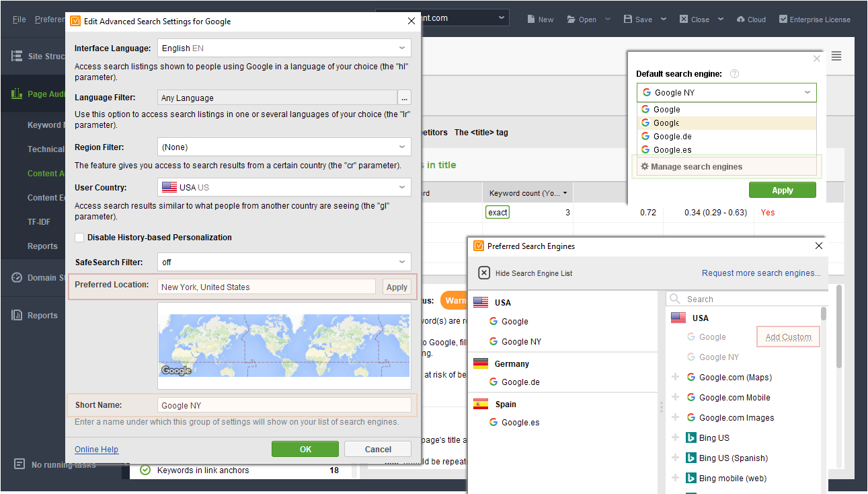
Task: Add Bing US using its plus icon
Action: 676,438
